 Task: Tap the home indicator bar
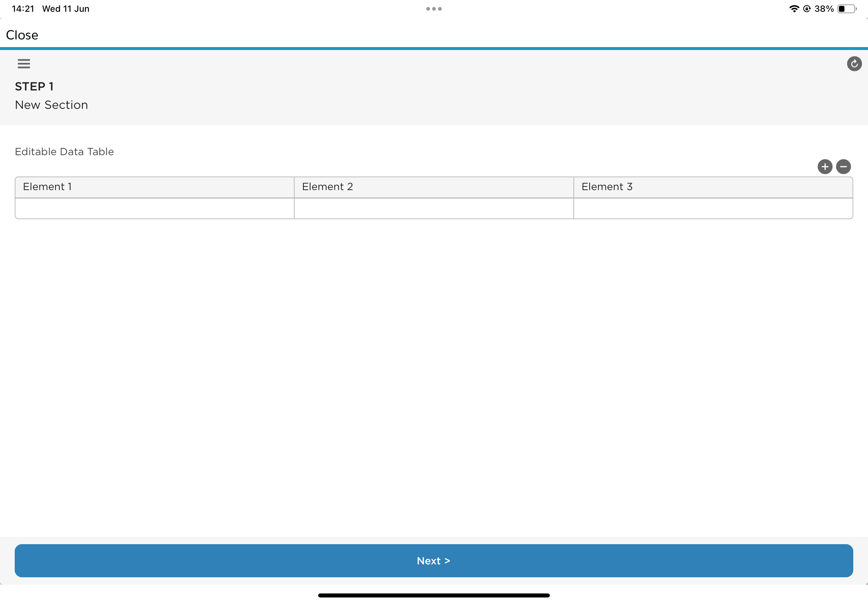coord(434,595)
